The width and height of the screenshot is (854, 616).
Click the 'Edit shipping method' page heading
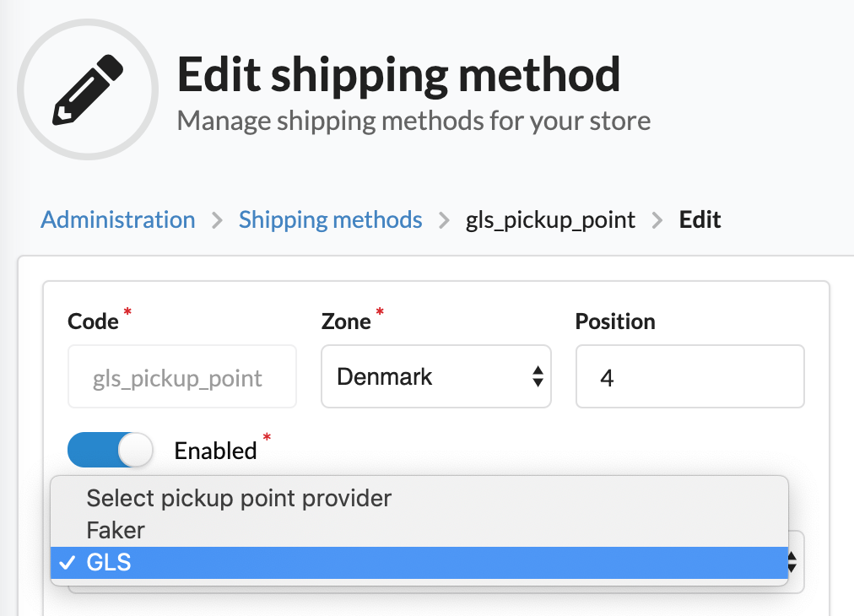pyautogui.click(x=398, y=75)
